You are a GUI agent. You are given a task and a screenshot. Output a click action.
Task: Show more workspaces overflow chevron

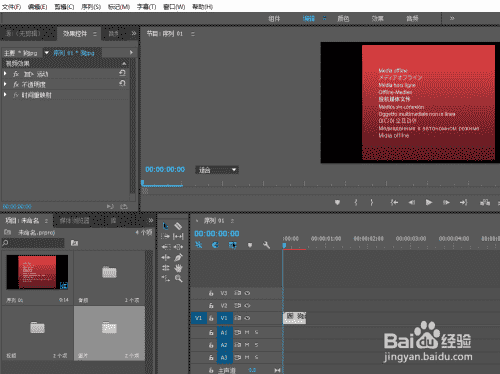coord(452,18)
